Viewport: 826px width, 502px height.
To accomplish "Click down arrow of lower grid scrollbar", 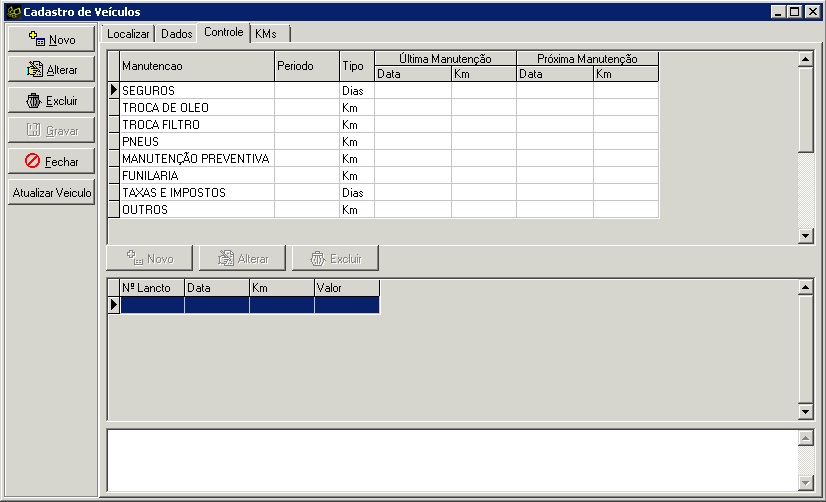I will click(x=806, y=412).
